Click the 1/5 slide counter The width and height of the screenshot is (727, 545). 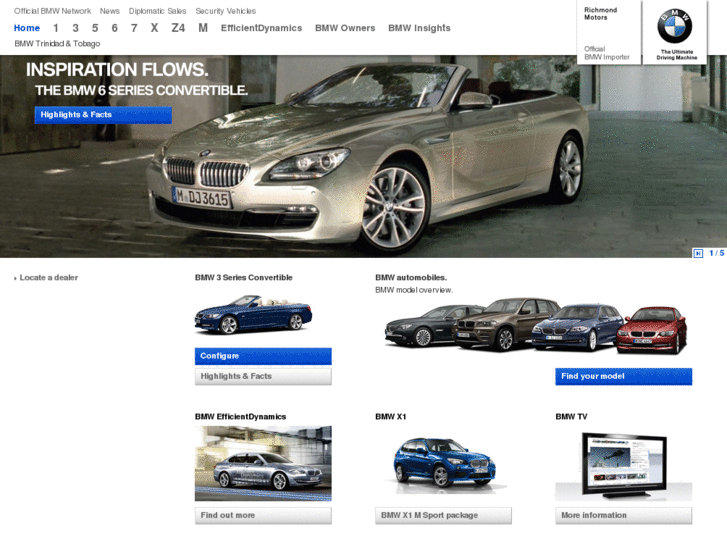pyautogui.click(x=716, y=253)
